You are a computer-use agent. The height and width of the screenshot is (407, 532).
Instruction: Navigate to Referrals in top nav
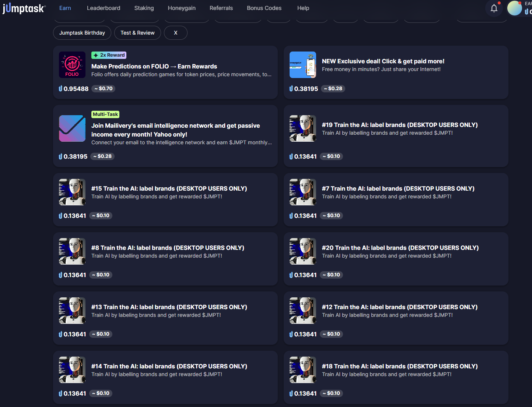pyautogui.click(x=221, y=8)
